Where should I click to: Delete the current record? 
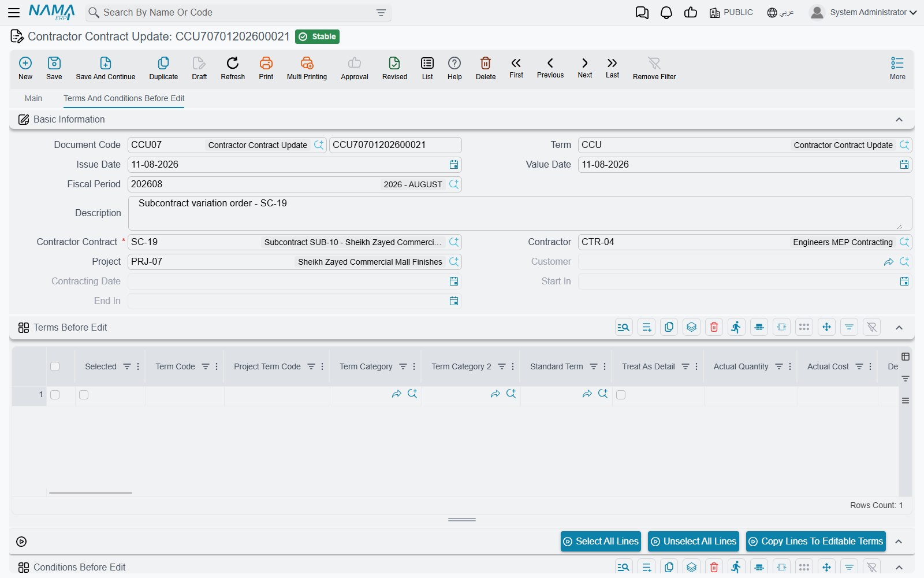click(486, 68)
